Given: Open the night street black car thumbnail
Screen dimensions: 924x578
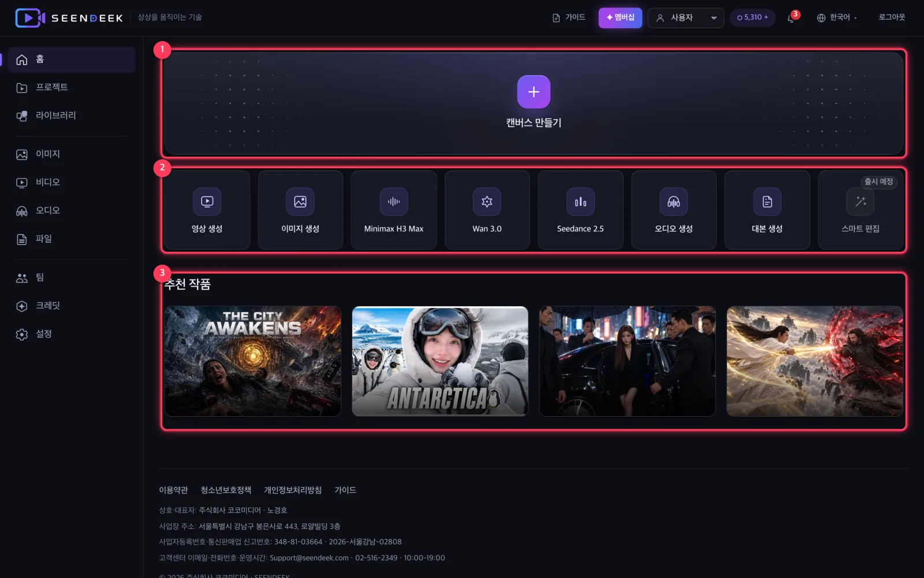Looking at the screenshot, I should click(627, 361).
